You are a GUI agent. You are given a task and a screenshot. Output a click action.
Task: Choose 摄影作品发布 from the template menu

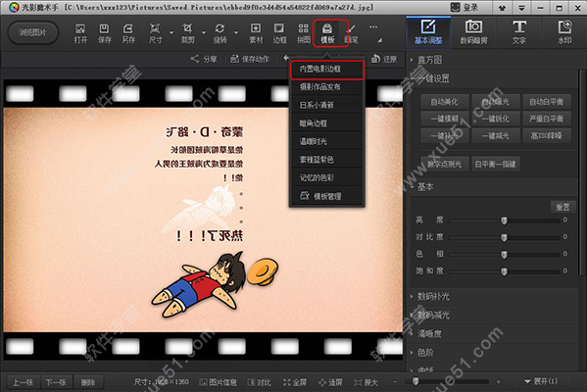[327, 87]
